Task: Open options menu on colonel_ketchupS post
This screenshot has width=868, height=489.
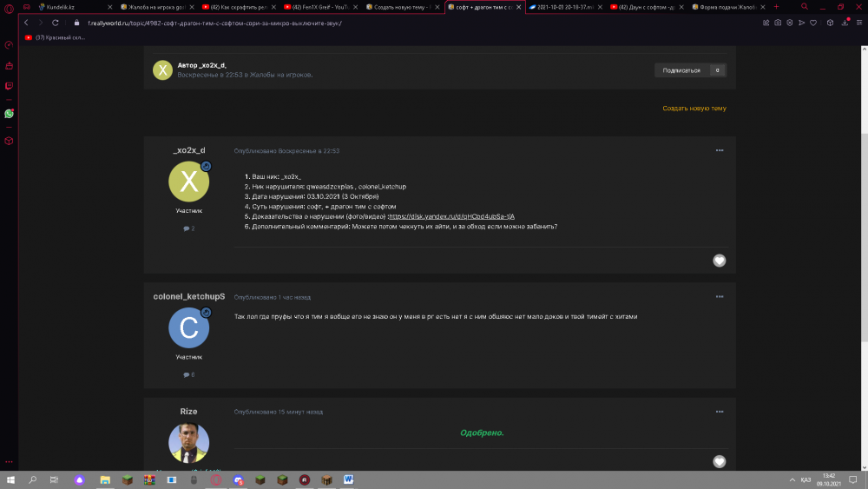Action: (719, 296)
